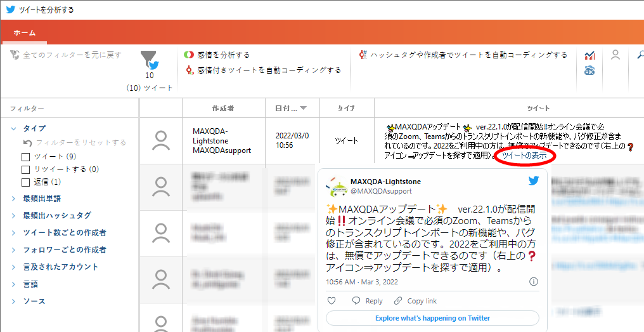Image resolution: width=644 pixels, height=332 pixels.
Task: Click the ツイート type cell in first row
Action: coord(346,141)
